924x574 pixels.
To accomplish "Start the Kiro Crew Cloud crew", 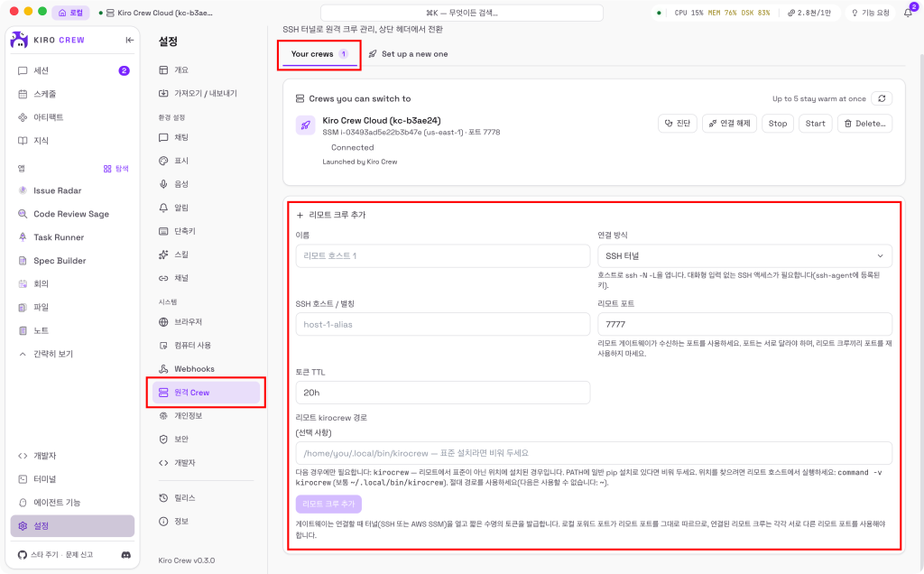I will pos(815,123).
